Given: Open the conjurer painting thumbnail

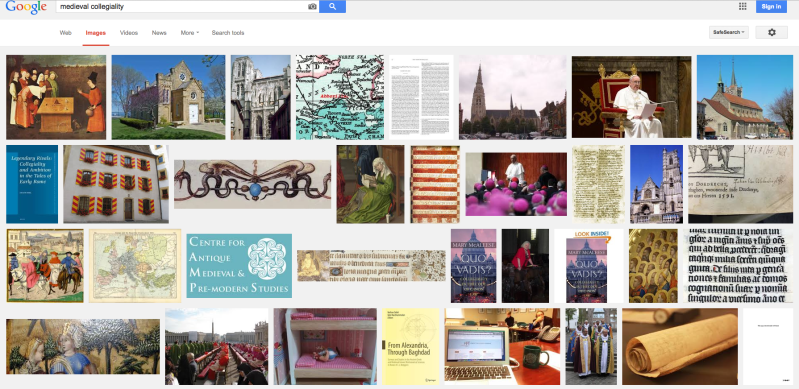Looking at the screenshot, I should pos(56,97).
